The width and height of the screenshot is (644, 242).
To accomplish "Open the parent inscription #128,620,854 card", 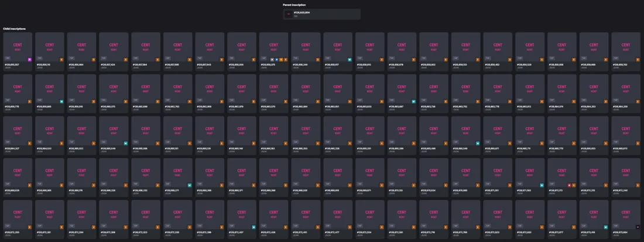I will click(x=321, y=15).
